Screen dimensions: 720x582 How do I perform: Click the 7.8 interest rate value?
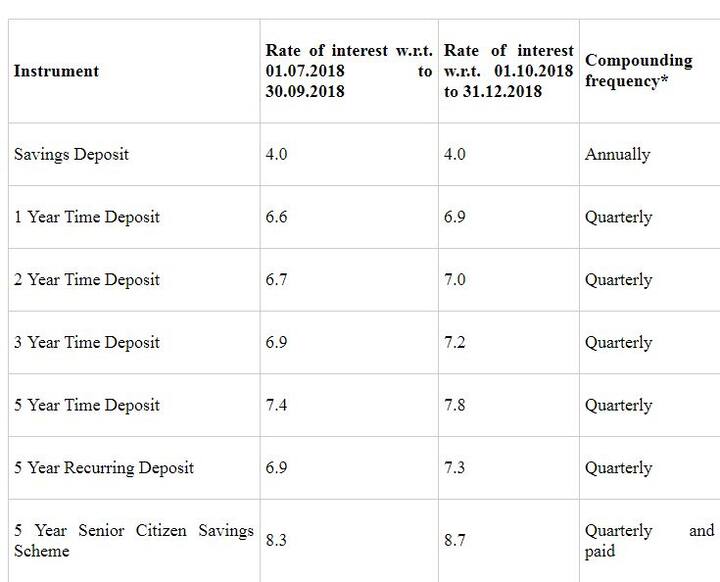[455, 405]
